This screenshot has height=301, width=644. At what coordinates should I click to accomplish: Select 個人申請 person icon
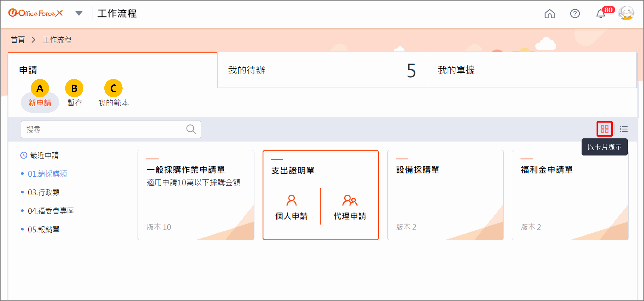pos(291,200)
